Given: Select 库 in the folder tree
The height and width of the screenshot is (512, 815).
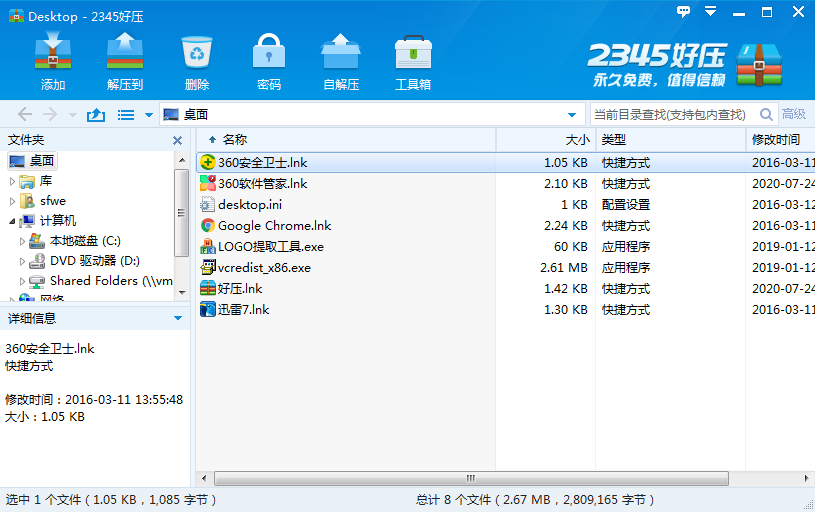Looking at the screenshot, I should click(x=46, y=181).
